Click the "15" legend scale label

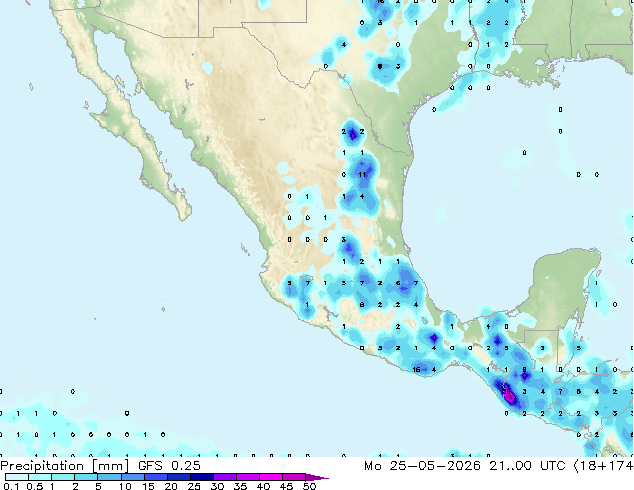pos(148,486)
